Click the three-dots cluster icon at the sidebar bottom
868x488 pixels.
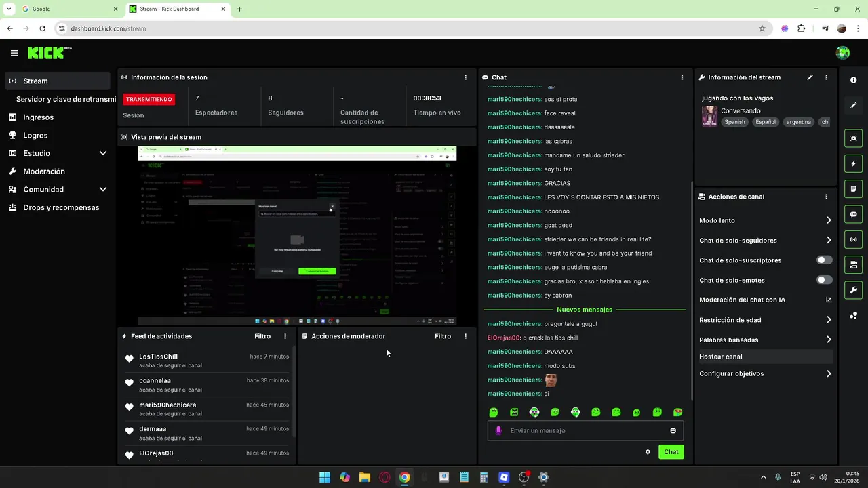coord(853,315)
